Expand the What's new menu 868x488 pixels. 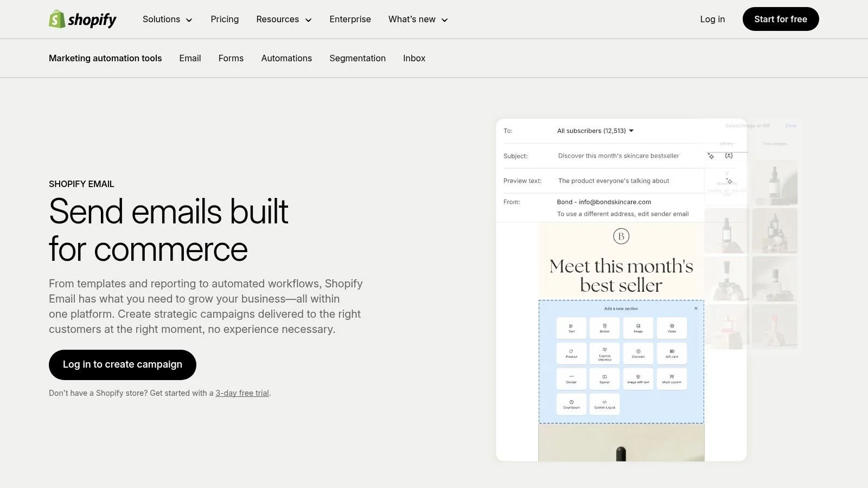click(x=418, y=20)
